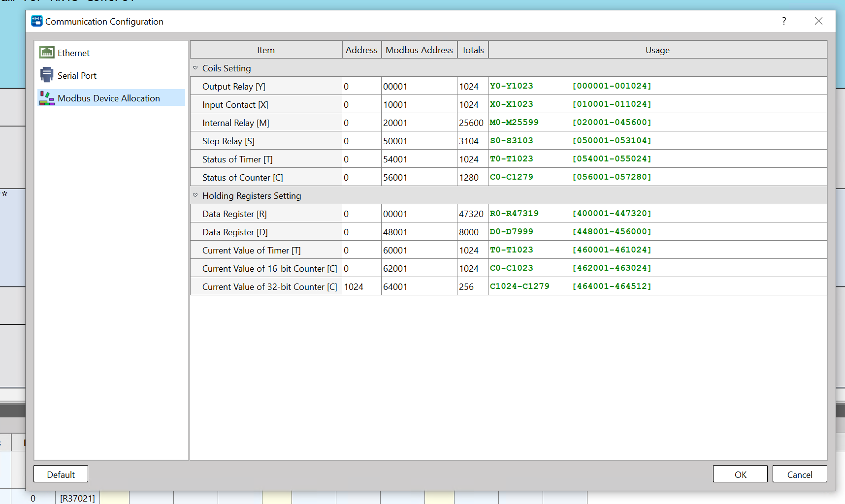Select Modbus Address field for Internal Relay [M]

point(419,123)
